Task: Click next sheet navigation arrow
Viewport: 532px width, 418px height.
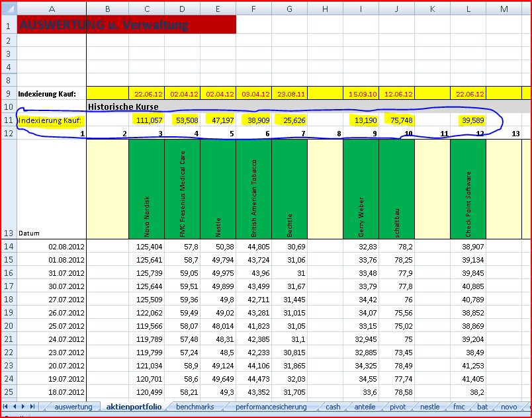Action: pos(24,407)
